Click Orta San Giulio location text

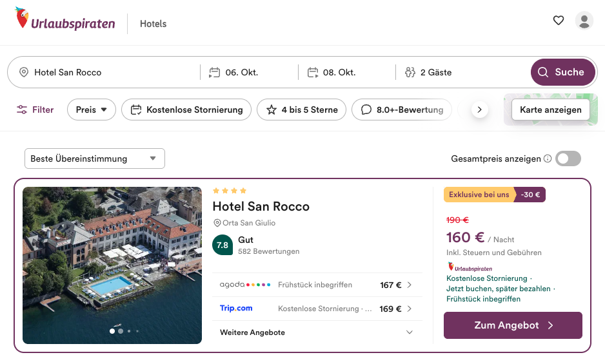249,223
